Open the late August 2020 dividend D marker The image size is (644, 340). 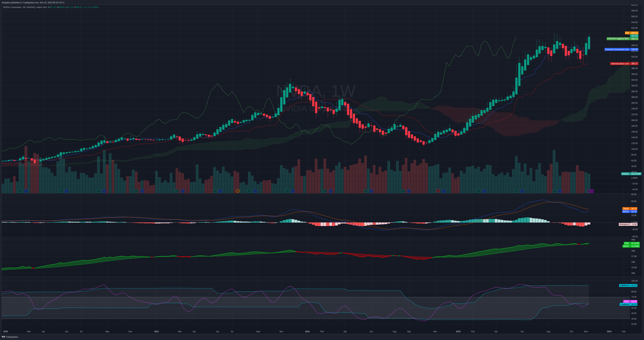click(x=104, y=191)
